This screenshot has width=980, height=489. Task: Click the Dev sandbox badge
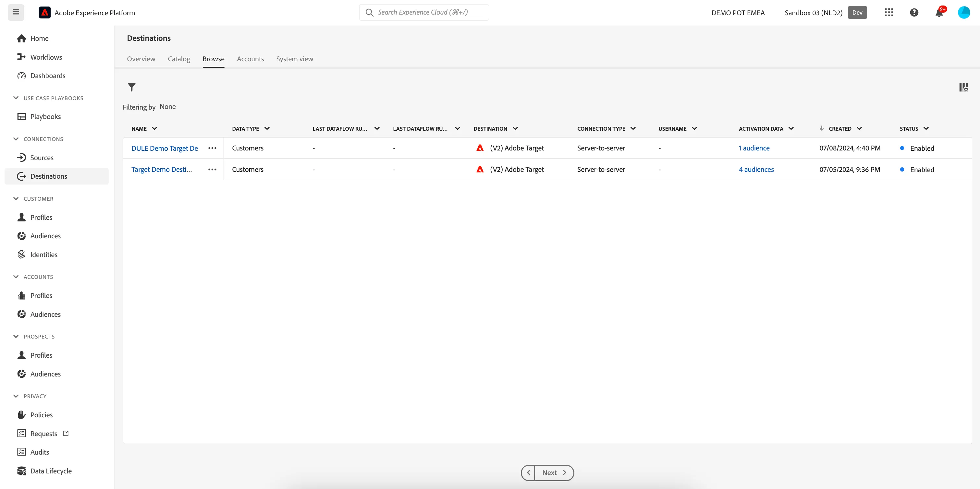[x=857, y=13]
